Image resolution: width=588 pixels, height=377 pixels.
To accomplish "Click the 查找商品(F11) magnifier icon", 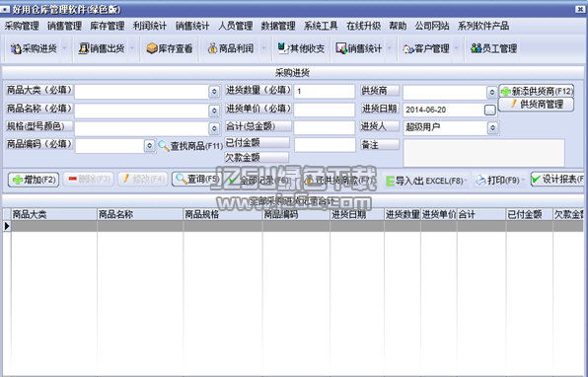I will point(164,145).
